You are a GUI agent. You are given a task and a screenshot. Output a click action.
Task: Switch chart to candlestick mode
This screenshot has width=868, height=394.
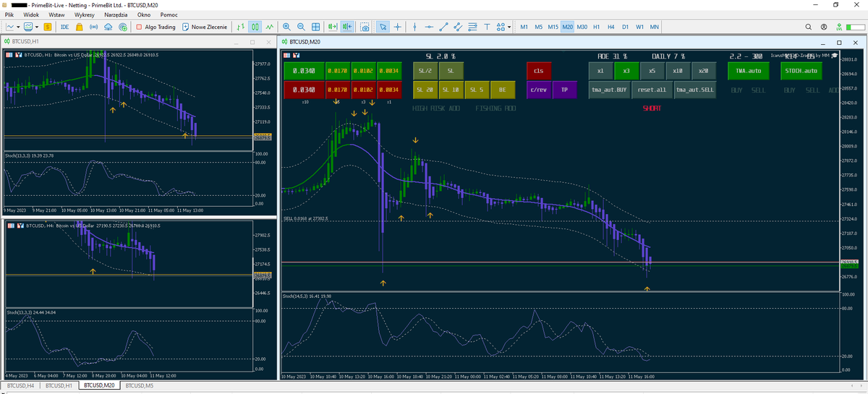click(255, 27)
